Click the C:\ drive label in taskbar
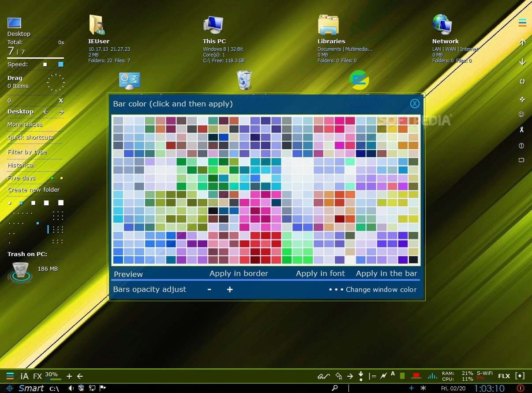 coord(54,389)
